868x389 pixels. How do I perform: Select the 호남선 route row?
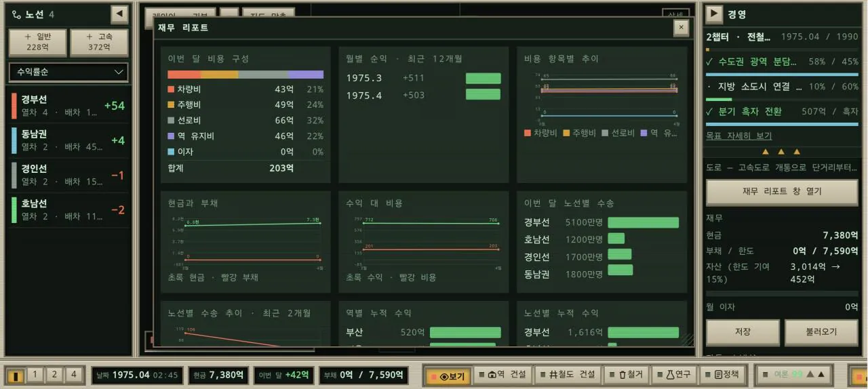(x=68, y=210)
